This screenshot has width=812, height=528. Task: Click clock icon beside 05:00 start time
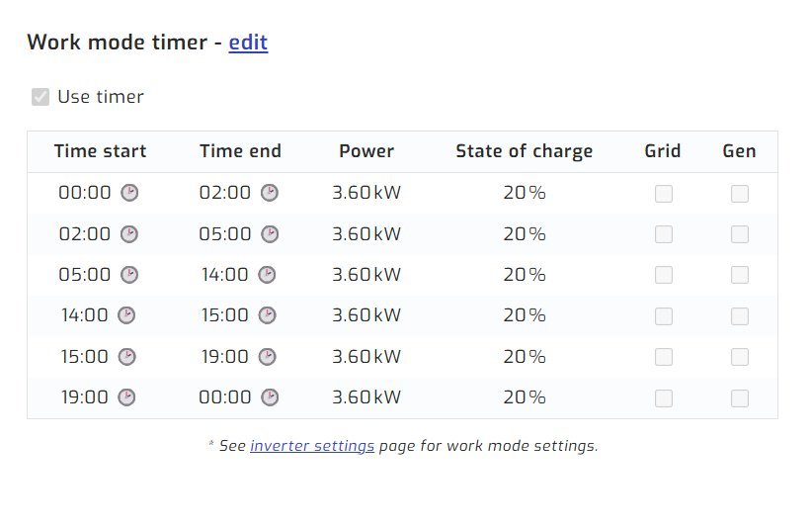coord(129,275)
